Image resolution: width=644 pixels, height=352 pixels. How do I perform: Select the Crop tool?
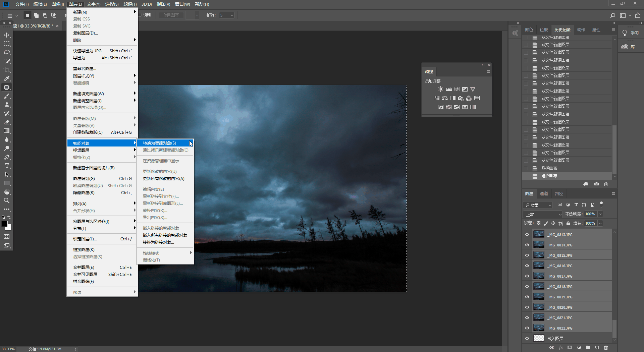point(7,70)
